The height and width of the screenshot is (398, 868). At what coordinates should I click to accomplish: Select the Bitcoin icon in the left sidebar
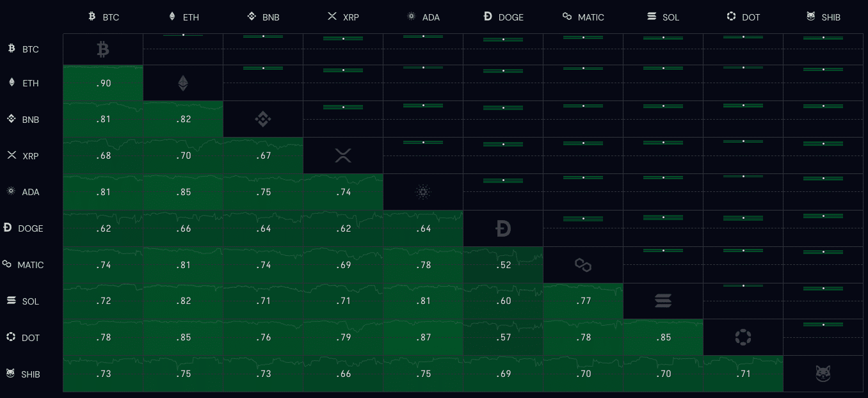pos(11,49)
